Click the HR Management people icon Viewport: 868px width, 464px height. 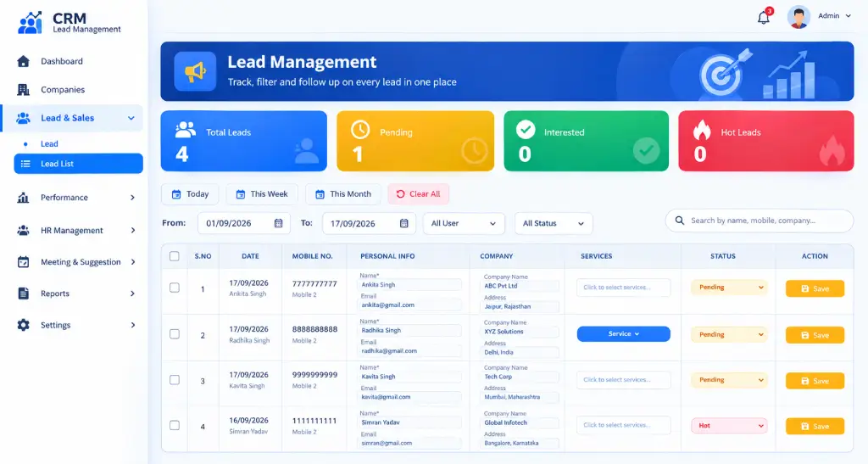23,231
